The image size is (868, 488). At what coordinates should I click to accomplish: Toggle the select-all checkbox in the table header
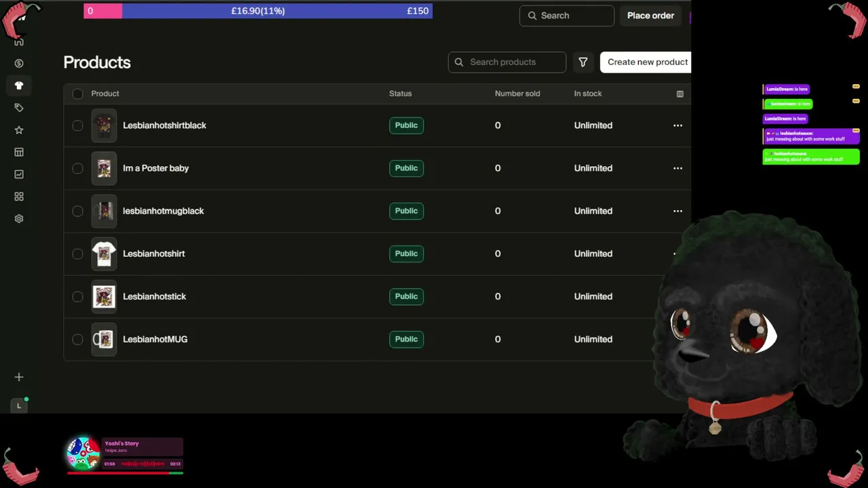click(77, 94)
